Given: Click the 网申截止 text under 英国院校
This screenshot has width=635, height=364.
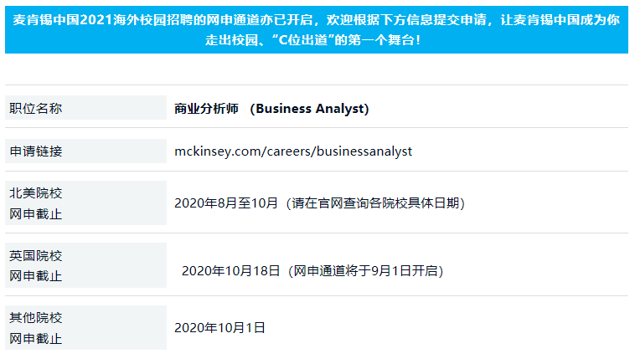Looking at the screenshot, I should pyautogui.click(x=36, y=276).
